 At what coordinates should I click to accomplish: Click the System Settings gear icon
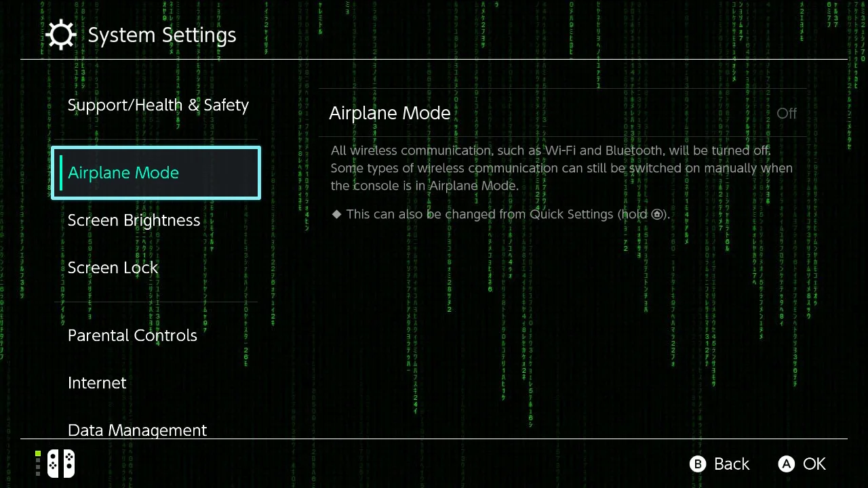click(x=61, y=35)
